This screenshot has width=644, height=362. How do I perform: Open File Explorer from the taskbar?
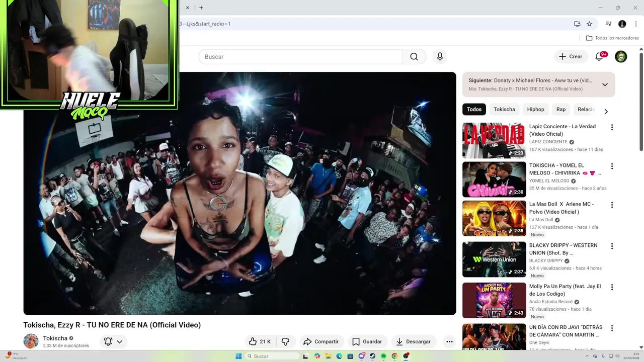tap(328, 356)
